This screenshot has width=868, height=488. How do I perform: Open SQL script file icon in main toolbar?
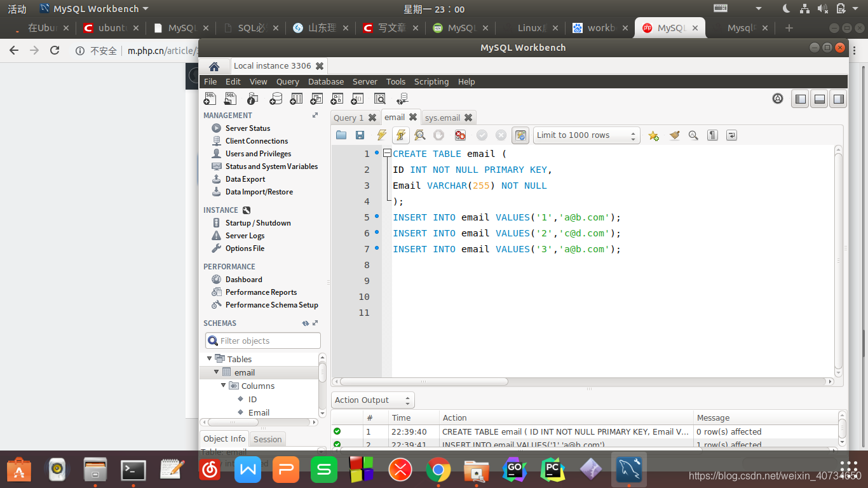click(231, 98)
